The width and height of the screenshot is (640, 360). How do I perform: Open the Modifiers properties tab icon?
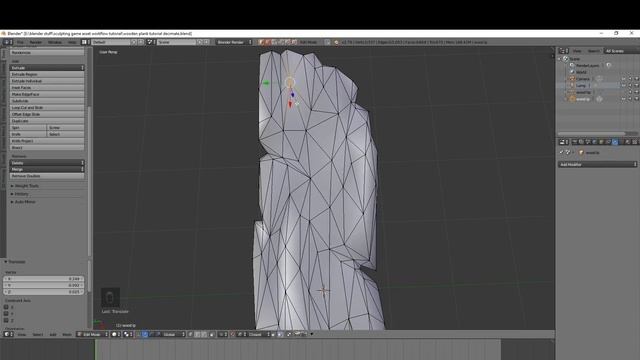click(615, 142)
